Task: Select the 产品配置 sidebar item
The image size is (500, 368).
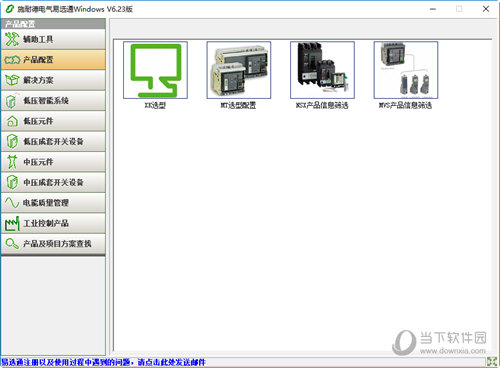Action: (53, 60)
